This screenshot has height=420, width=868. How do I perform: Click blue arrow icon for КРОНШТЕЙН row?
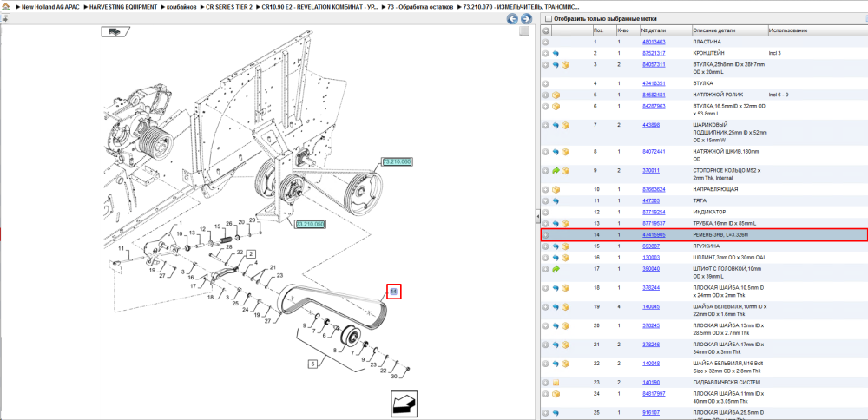click(556, 54)
